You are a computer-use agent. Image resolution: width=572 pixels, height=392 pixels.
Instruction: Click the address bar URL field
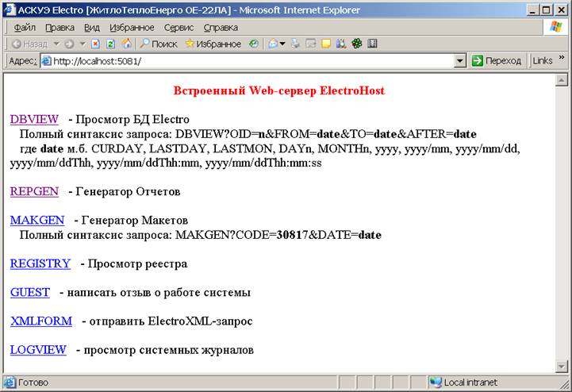251,61
